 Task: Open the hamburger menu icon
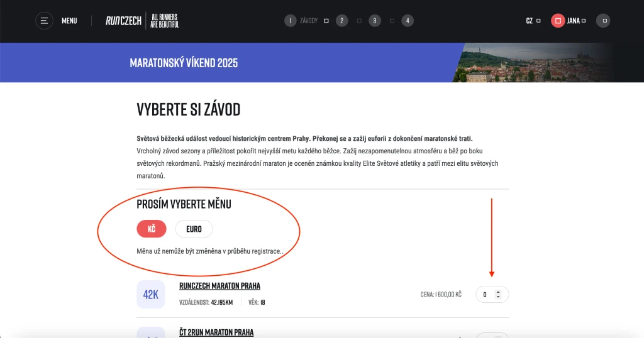44,21
